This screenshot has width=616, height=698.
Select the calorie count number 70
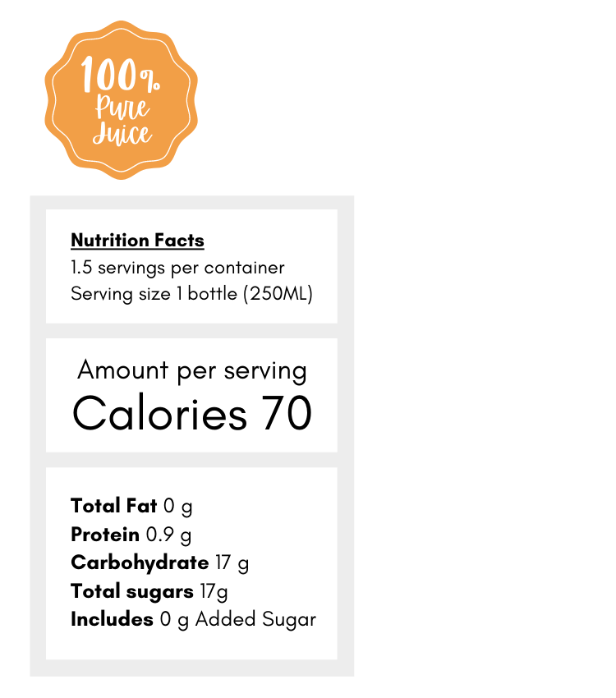pos(287,413)
